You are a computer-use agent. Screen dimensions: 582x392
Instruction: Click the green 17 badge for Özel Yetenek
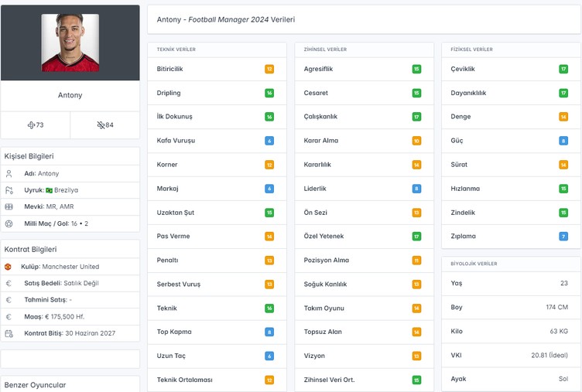[416, 237]
